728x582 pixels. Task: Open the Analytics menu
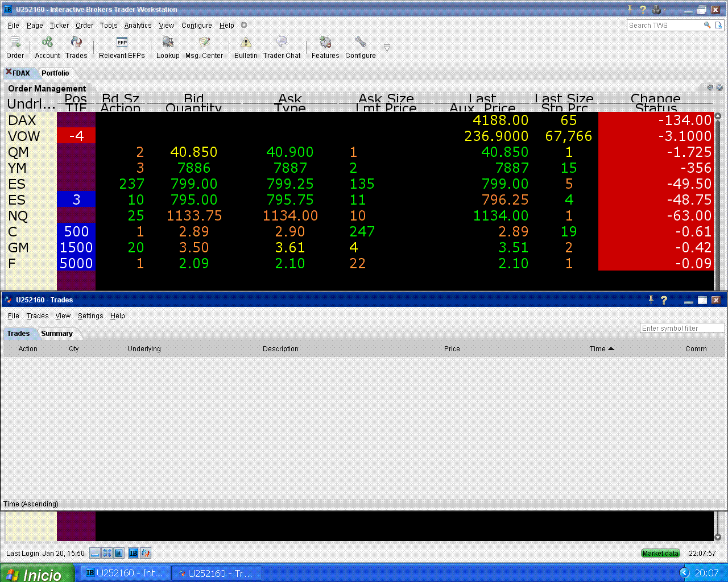(x=138, y=26)
